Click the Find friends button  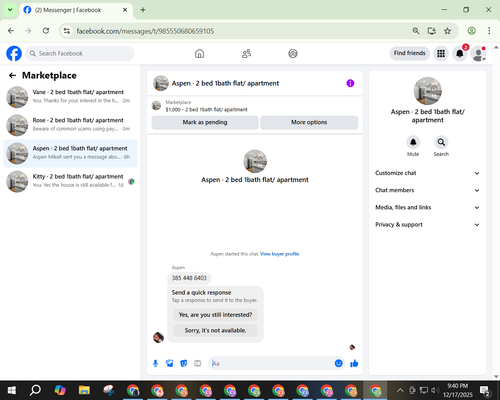point(410,53)
